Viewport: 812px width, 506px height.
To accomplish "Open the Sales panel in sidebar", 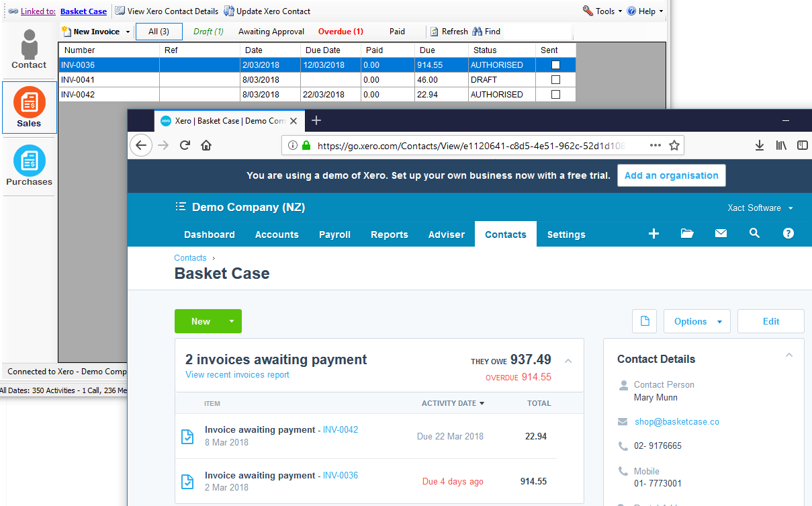I will (x=29, y=107).
